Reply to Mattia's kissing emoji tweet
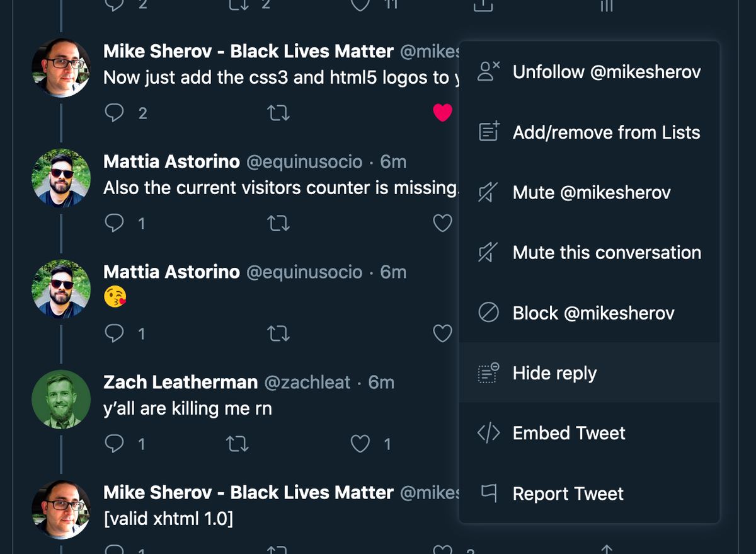Screen dimensions: 756x554 coord(114,333)
